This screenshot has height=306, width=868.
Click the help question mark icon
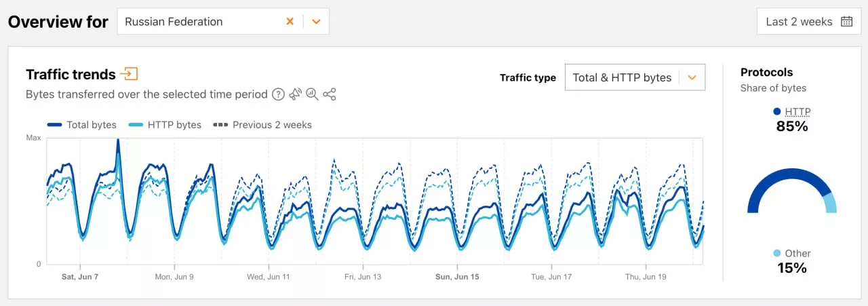(278, 94)
